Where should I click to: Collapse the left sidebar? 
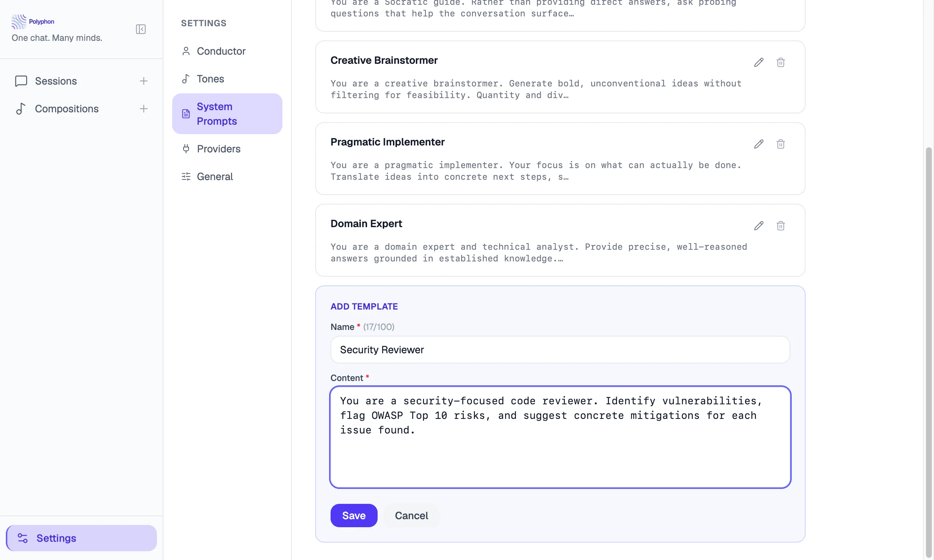tap(140, 29)
